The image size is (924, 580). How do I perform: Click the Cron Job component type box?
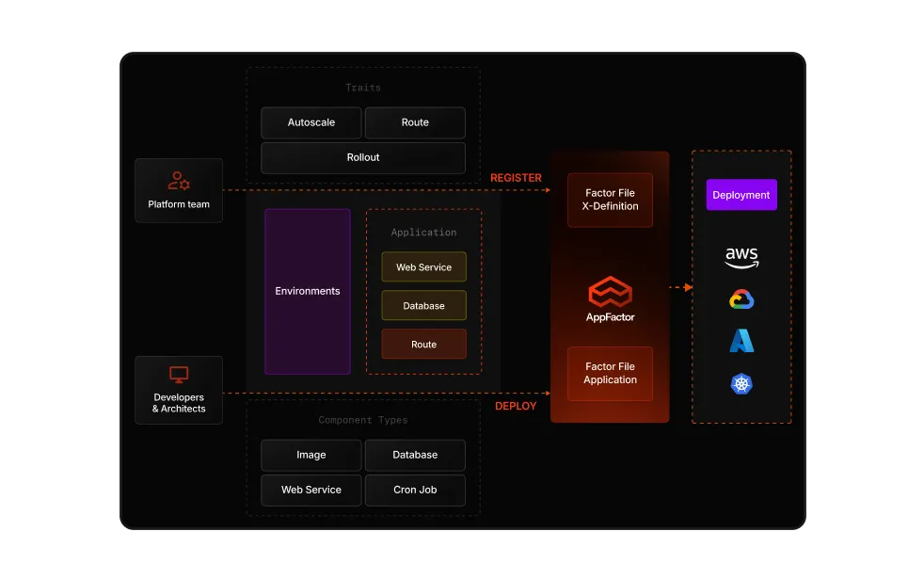[415, 490]
